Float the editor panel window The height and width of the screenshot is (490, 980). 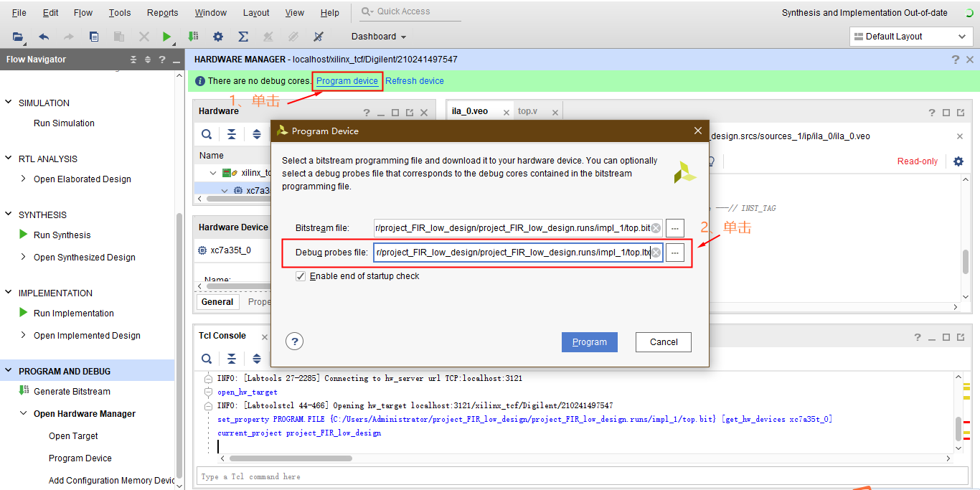pyautogui.click(x=961, y=113)
